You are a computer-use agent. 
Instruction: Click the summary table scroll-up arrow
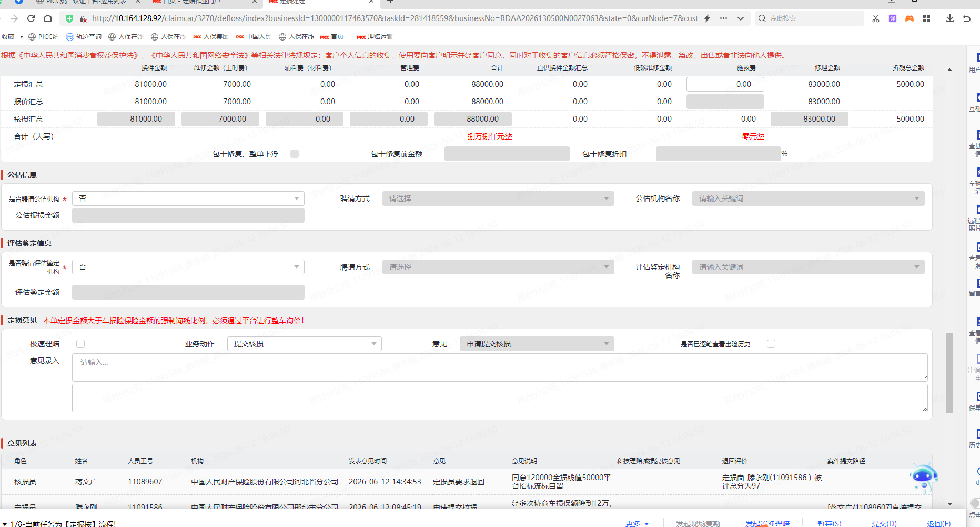(949, 69)
